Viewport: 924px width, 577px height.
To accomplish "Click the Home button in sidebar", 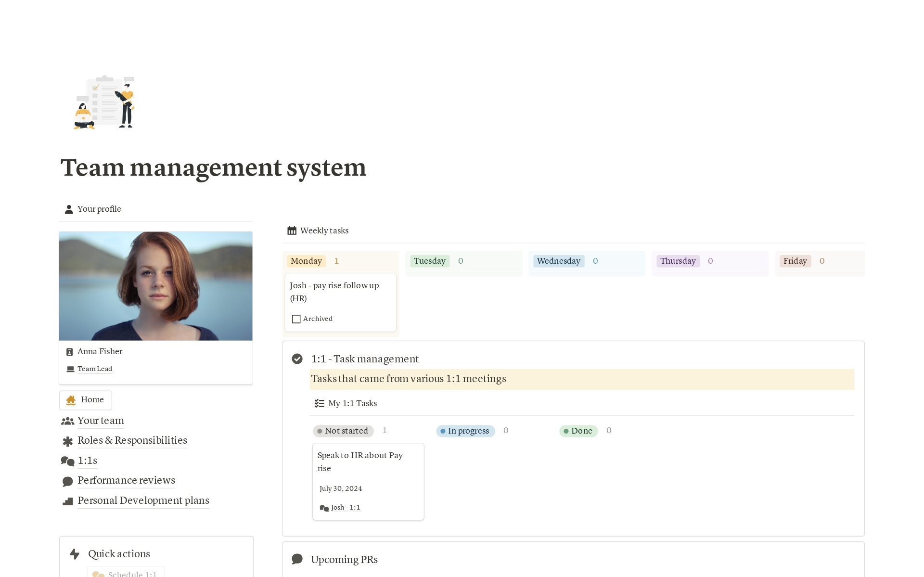I will 86,400.
